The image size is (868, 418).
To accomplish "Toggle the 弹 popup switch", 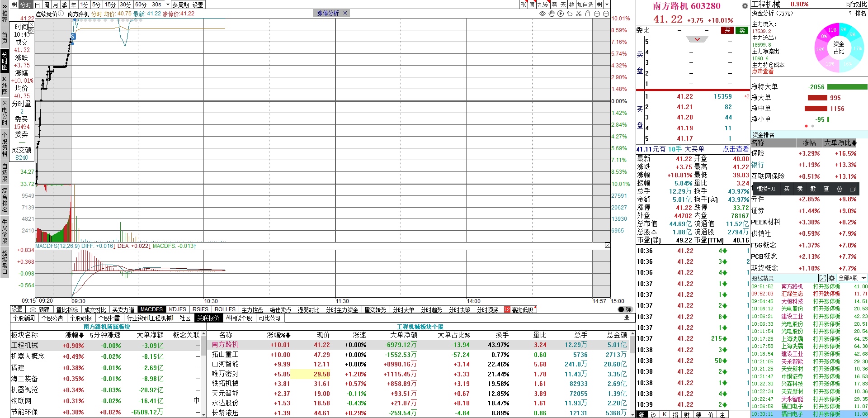I will tap(625, 309).
